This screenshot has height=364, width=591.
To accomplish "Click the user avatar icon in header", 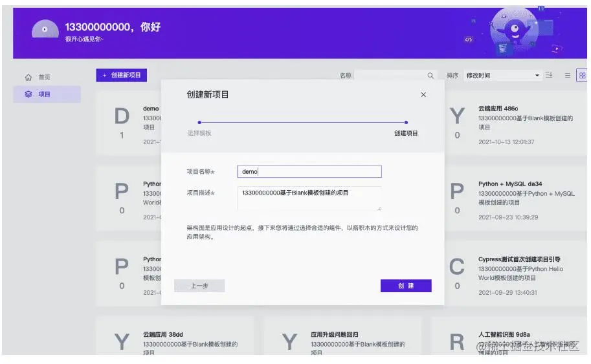I will [45, 29].
